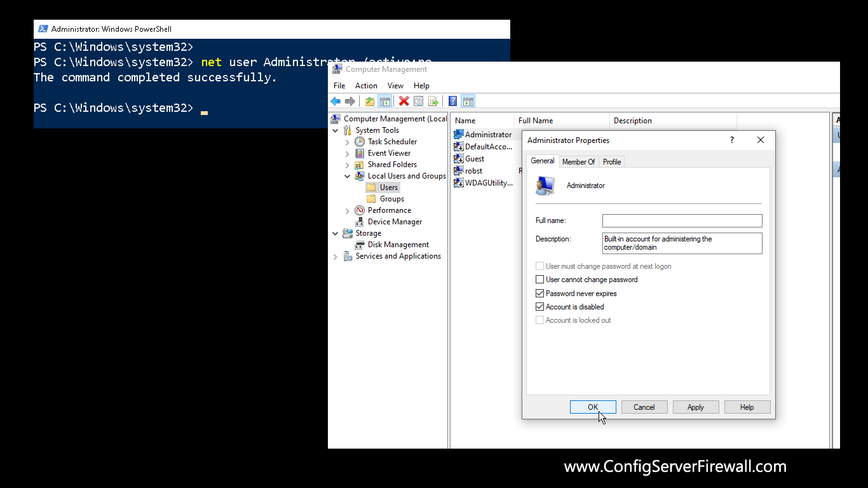Click the robst user icon
The height and width of the screenshot is (488, 868).
[x=459, y=171]
